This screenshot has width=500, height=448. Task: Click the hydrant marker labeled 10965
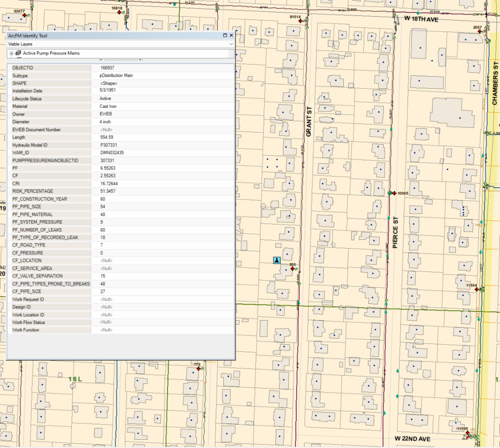[x=394, y=193]
